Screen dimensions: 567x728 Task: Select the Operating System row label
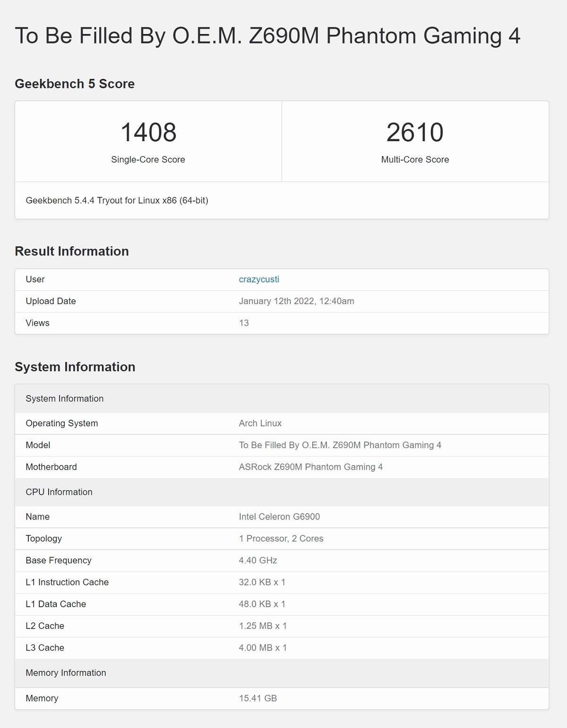pos(62,423)
